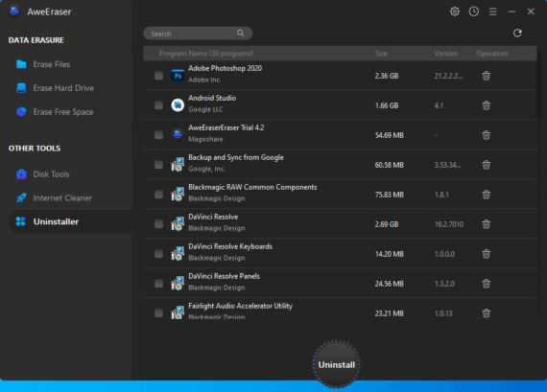Click the Android Studio app icon

coord(178,105)
